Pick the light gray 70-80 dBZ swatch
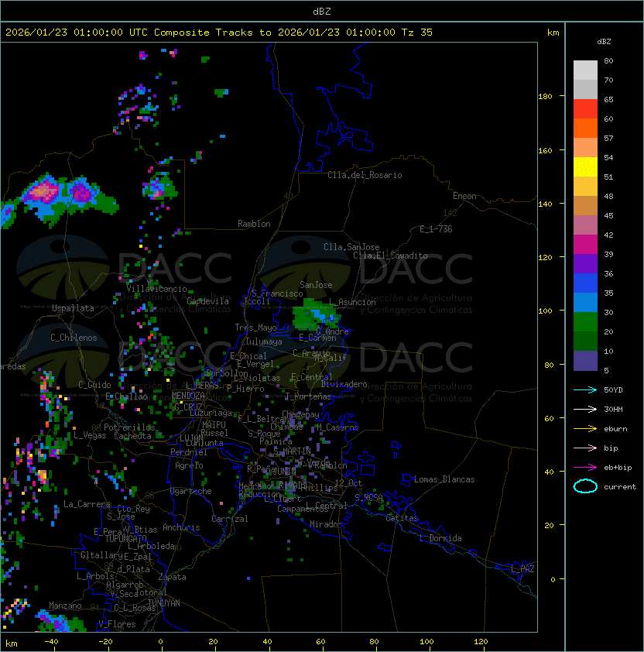Screen dimensions: 644x652 [x=585, y=70]
